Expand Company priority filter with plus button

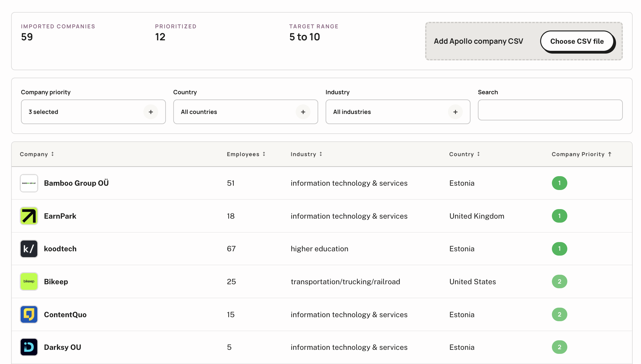pyautogui.click(x=151, y=112)
